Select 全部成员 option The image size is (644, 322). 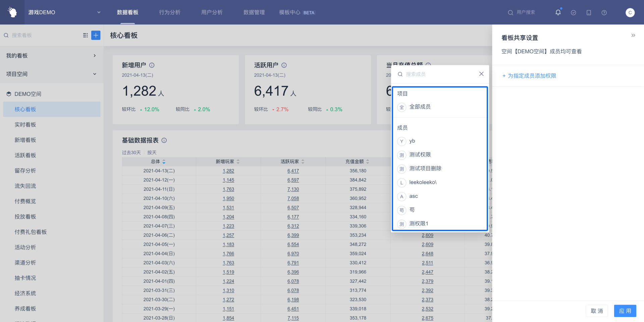coord(420,107)
